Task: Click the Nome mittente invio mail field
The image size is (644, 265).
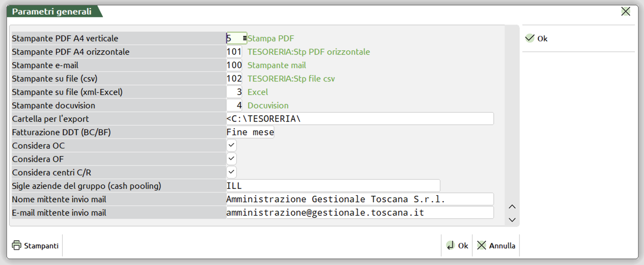Action: pyautogui.click(x=360, y=199)
